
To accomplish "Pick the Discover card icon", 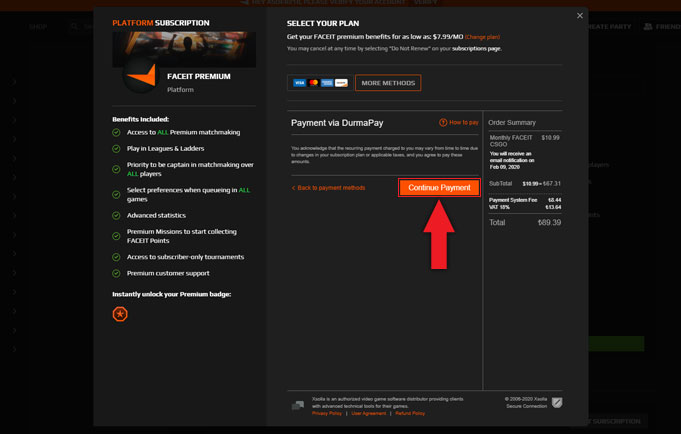I will click(x=341, y=83).
